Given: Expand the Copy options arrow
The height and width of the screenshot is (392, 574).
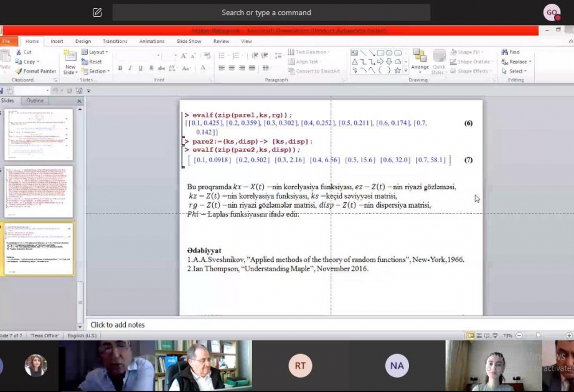Looking at the screenshot, I should point(38,62).
